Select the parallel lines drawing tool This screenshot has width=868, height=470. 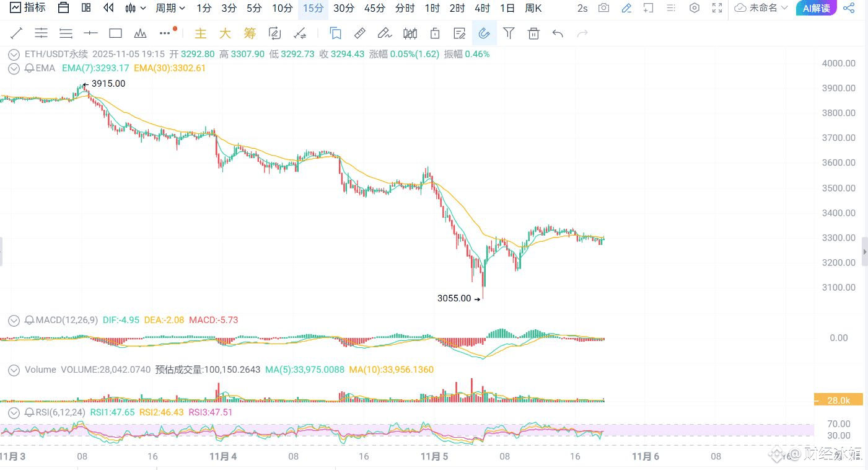(x=66, y=33)
